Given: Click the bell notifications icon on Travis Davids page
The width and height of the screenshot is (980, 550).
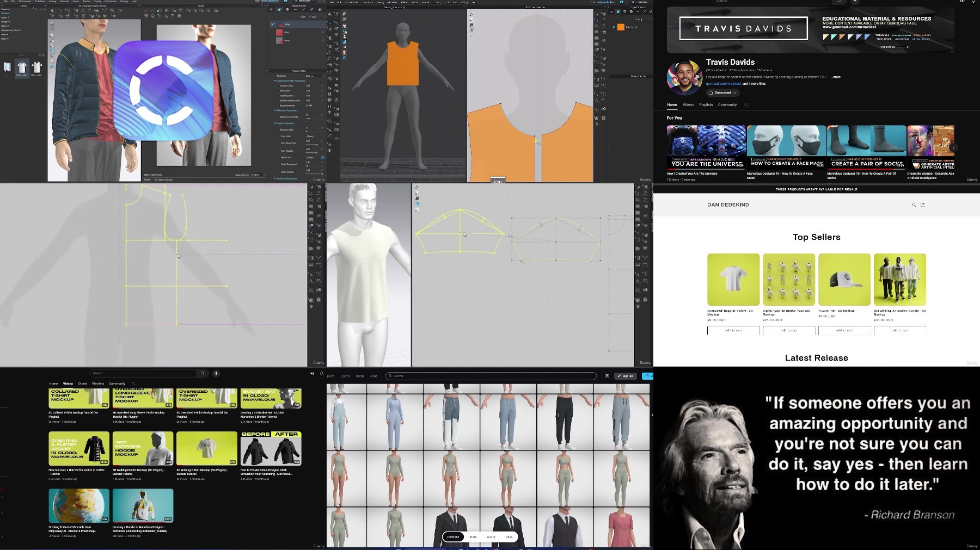Looking at the screenshot, I should (973, 2).
